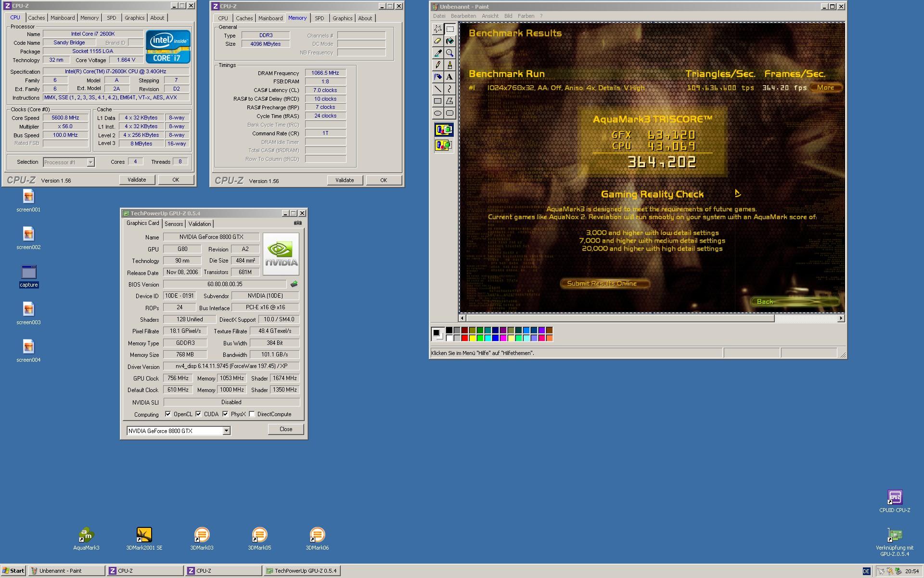Toggle the DirectCompute checkbox in GPU-Z

252,414
